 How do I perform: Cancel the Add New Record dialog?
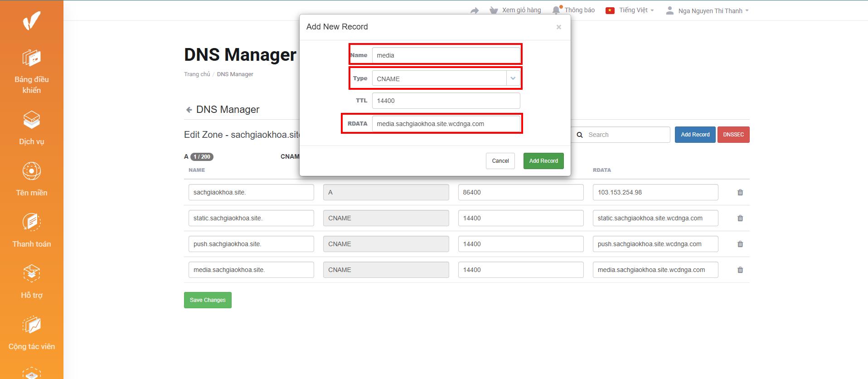pos(500,161)
